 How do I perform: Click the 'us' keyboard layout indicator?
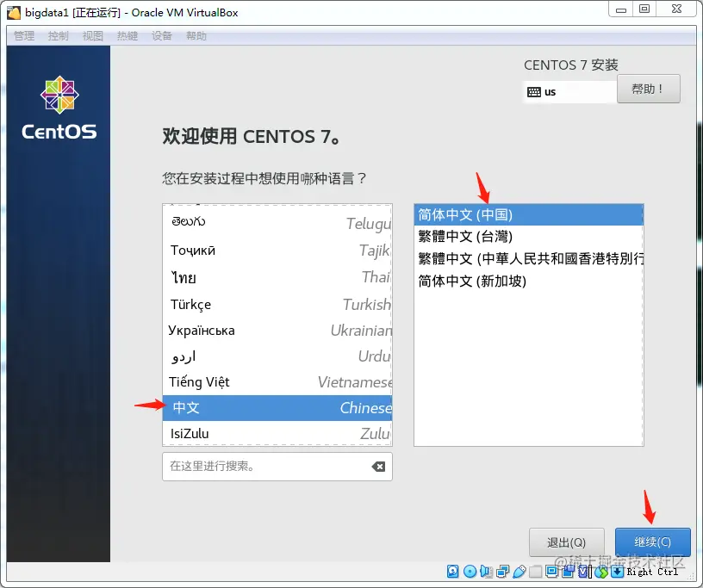click(569, 92)
